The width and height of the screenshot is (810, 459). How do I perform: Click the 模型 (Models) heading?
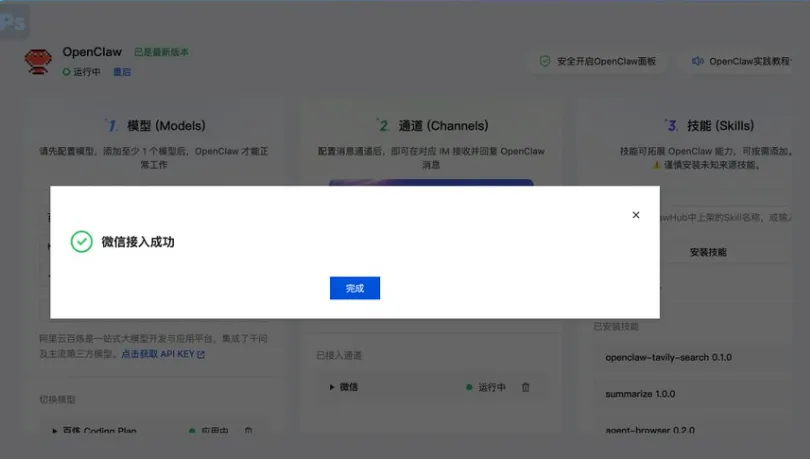[x=166, y=125]
